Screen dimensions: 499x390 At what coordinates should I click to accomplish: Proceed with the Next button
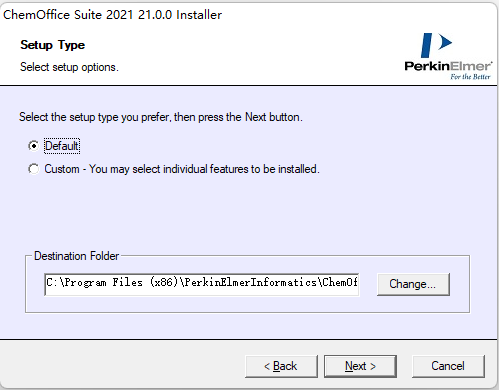pyautogui.click(x=360, y=366)
